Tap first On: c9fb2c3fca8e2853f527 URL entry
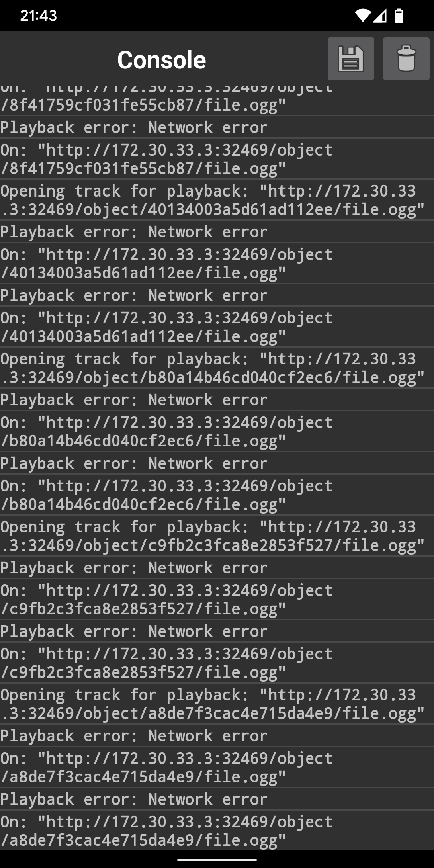The width and height of the screenshot is (434, 868). coord(166,599)
